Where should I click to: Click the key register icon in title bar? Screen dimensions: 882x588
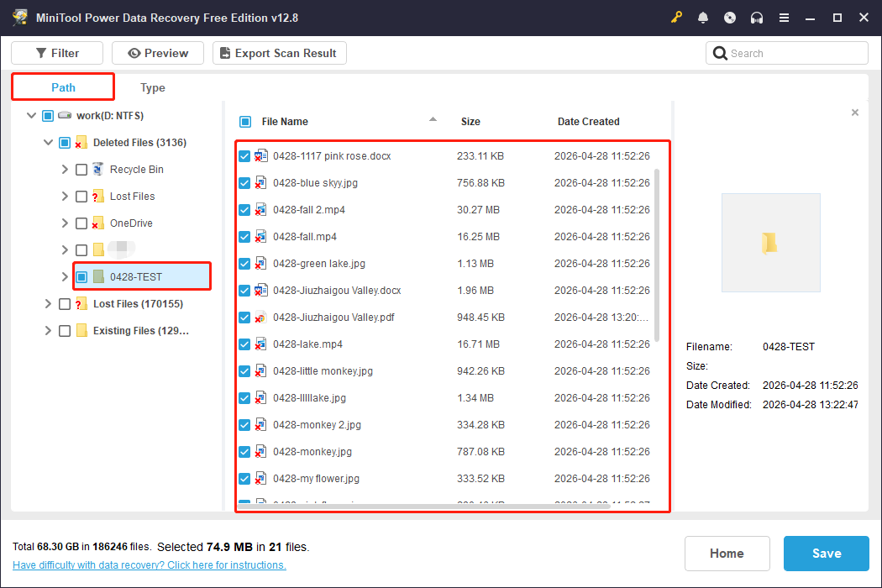[676, 18]
